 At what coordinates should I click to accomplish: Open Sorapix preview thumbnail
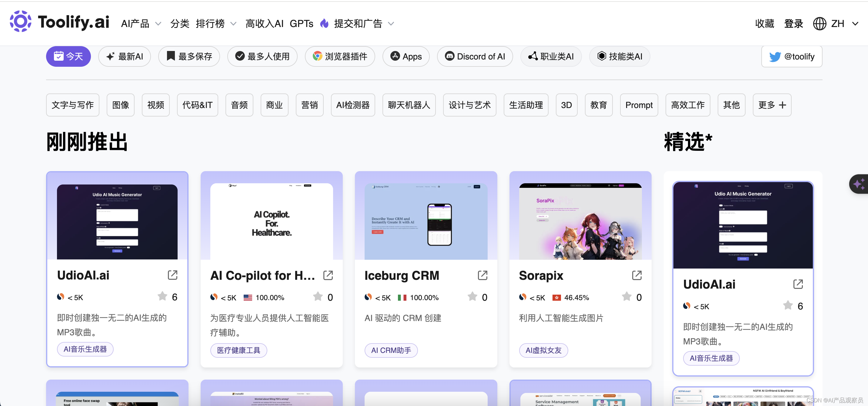point(580,222)
